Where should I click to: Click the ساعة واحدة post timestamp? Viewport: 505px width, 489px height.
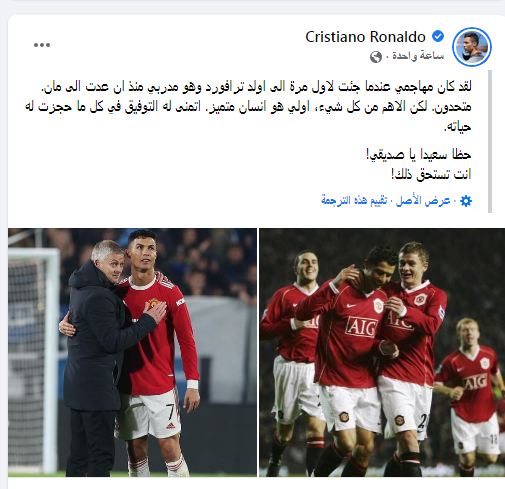[418, 56]
